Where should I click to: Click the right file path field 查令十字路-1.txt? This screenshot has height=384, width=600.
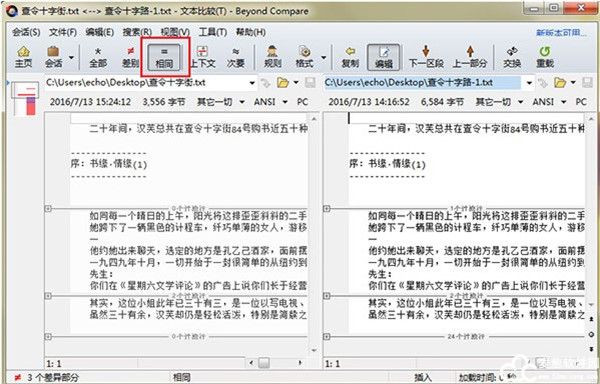click(x=422, y=83)
